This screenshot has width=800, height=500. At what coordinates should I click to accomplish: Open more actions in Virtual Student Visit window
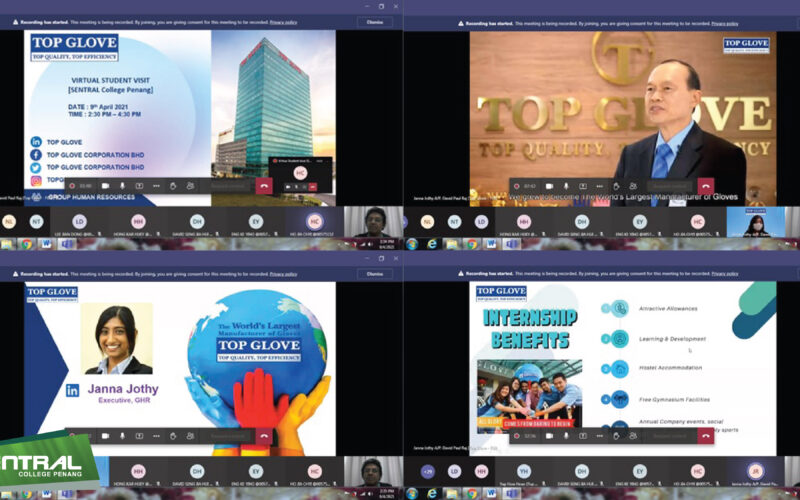coord(156,186)
